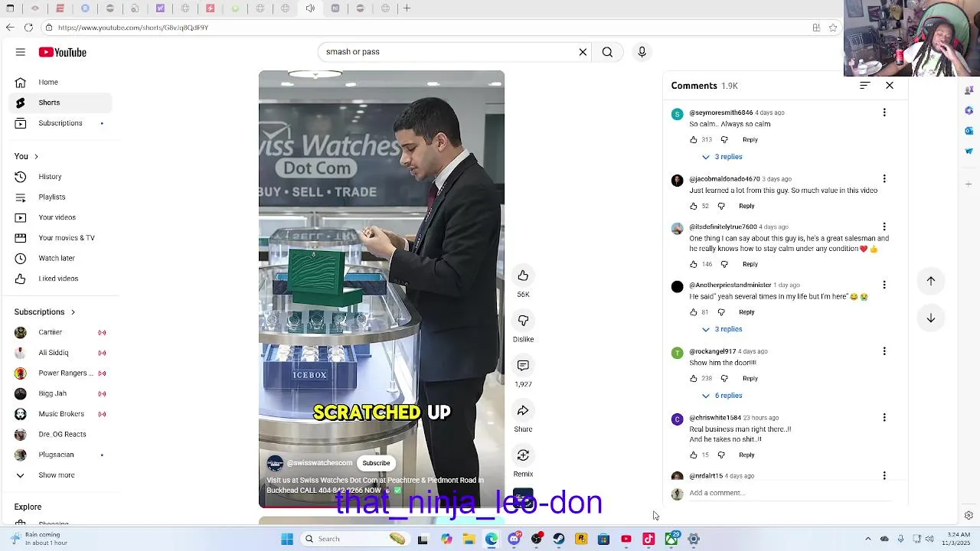Expand 3 replies under seymoresmith6846 comment
Viewport: 980px width, 551px height.
tap(722, 157)
